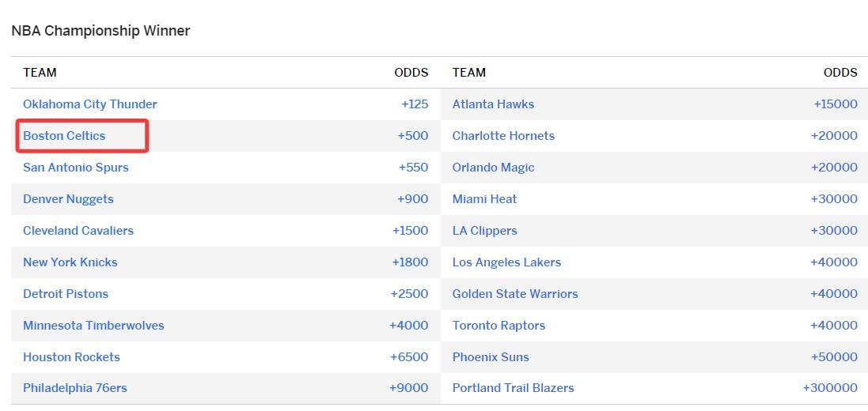Open the Philadelphia 76ers link

(74, 388)
